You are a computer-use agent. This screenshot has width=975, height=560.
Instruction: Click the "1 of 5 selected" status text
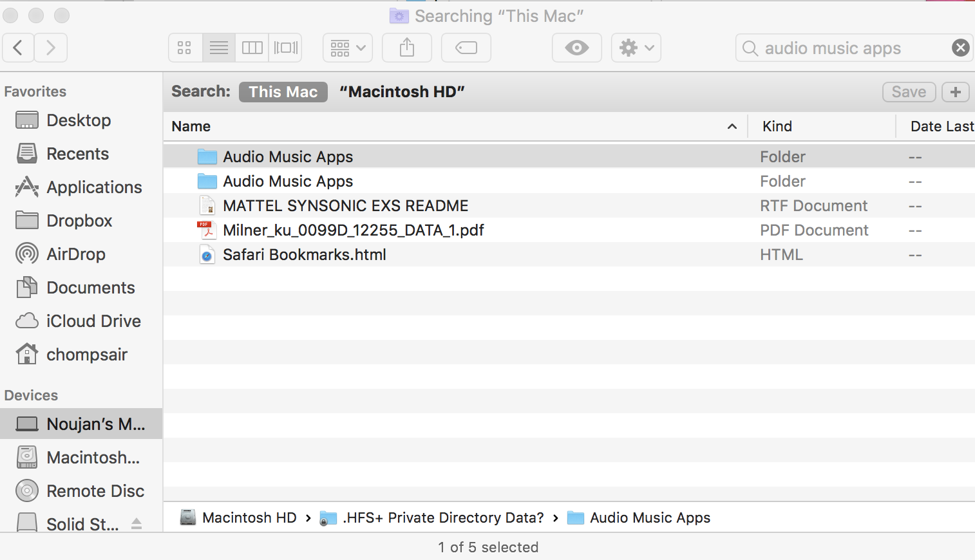click(488, 547)
